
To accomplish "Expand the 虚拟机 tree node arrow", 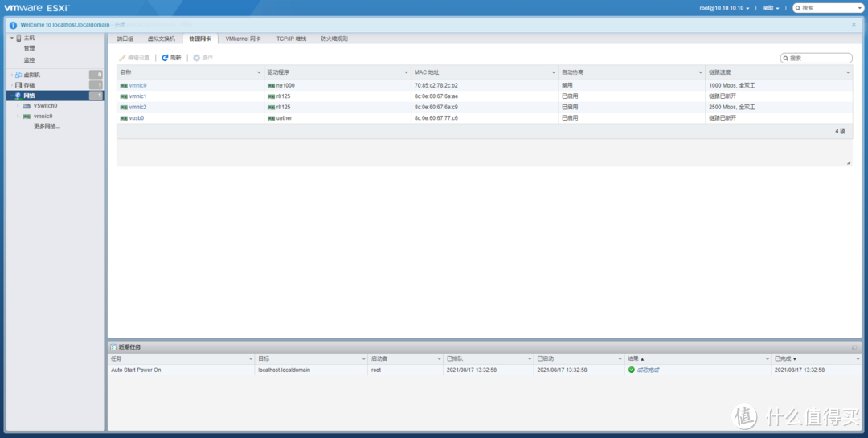I will point(11,75).
